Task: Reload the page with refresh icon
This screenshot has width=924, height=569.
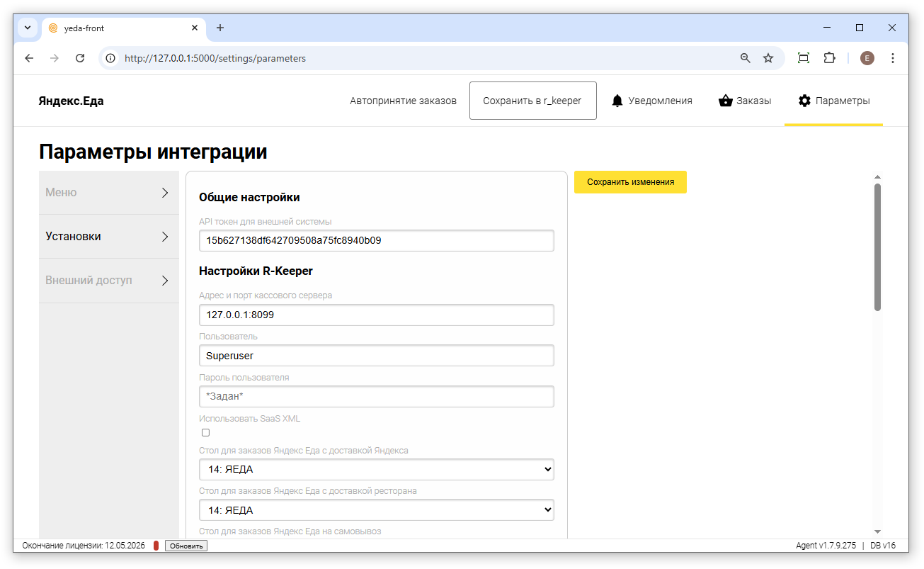Action: 80,58
